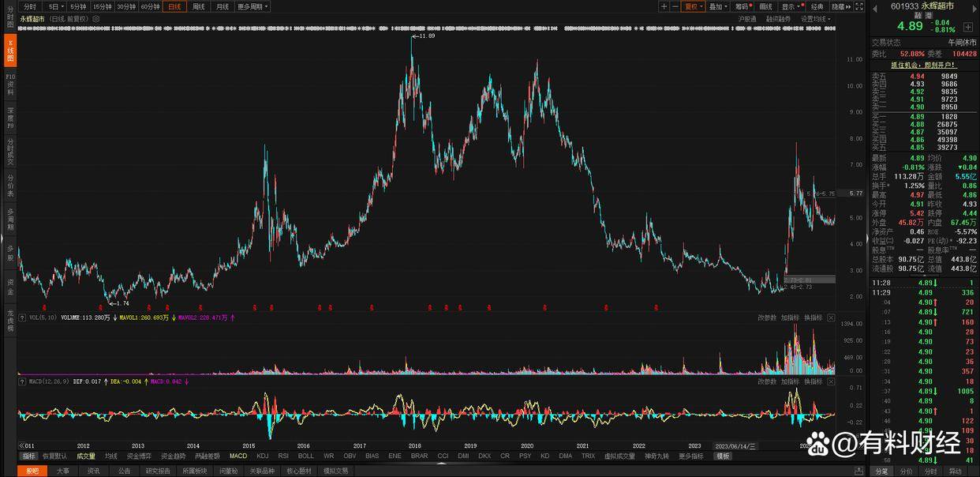Screen dimensions: 980x477
Task: Select the RSI indicator
Action: point(283,456)
